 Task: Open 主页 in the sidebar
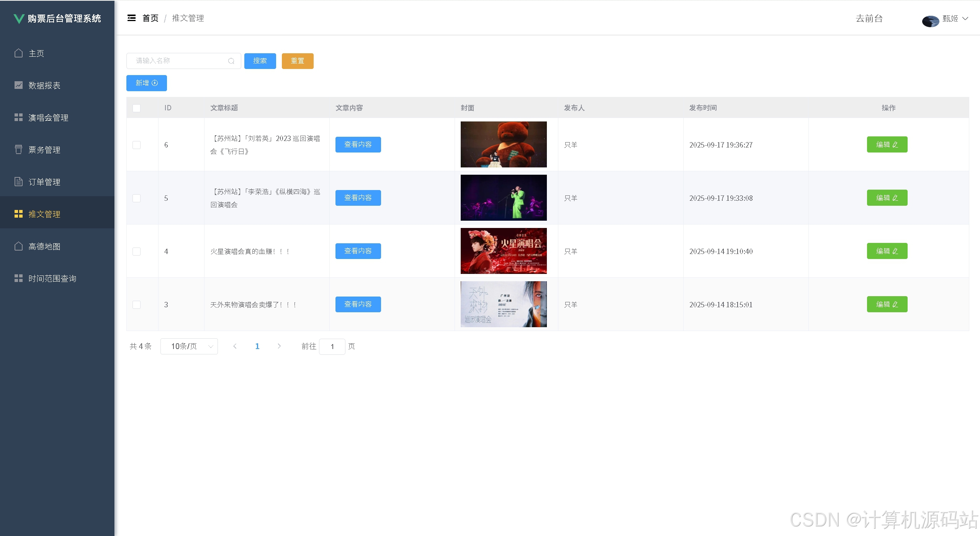pos(57,53)
